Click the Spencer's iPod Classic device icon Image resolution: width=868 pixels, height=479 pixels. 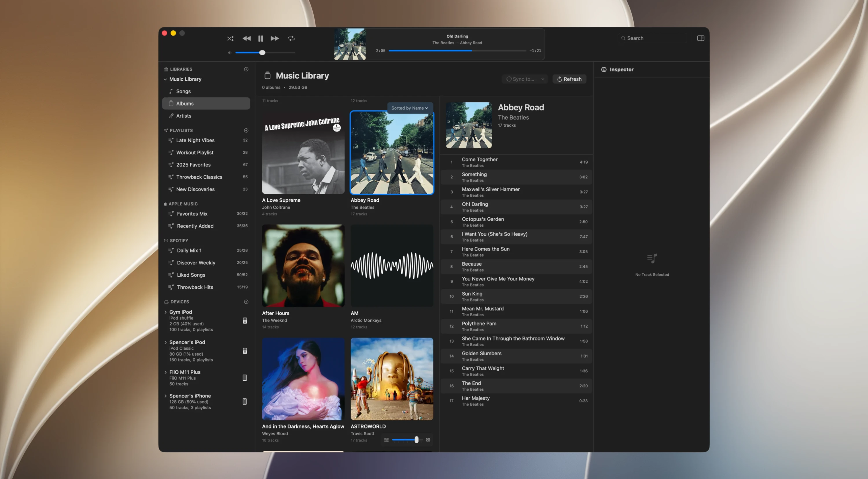coord(245,351)
